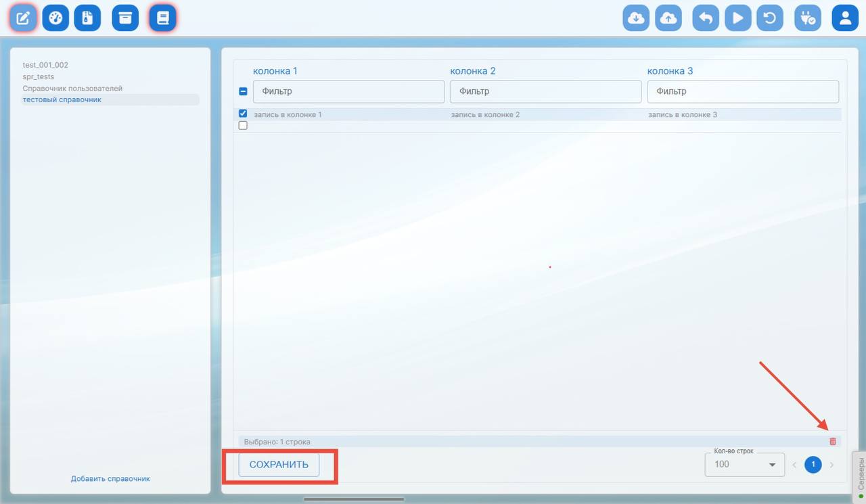
Task: Open the reference book icon
Action: coord(162,18)
